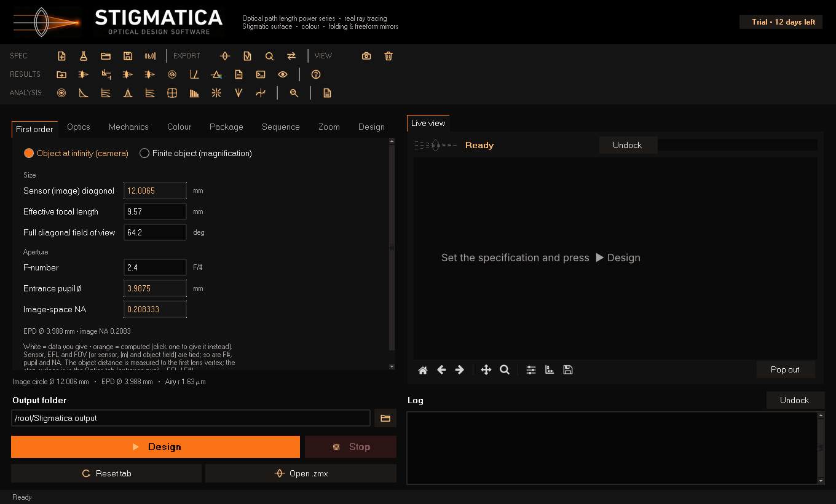
Task: Select Object at infinity (camera) option
Action: 76,153
